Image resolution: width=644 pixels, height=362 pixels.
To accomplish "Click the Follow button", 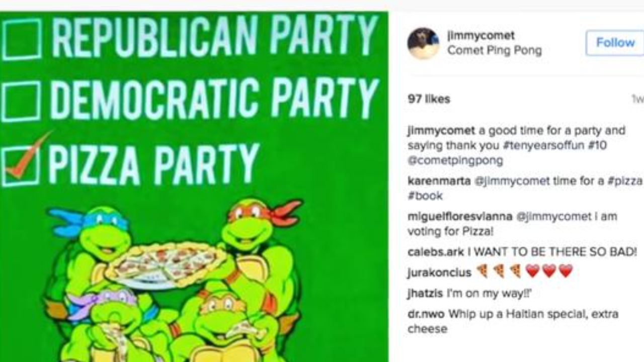I will [615, 43].
